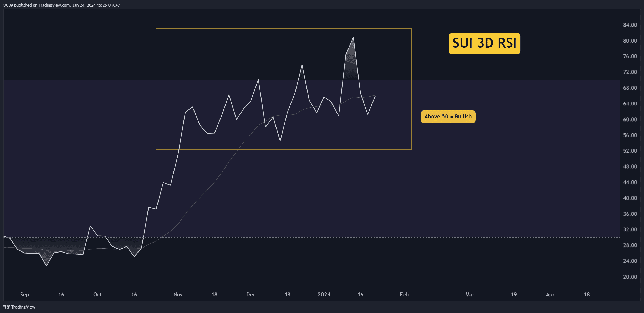Click the 44.00 value on the price scale
644x313 pixels.
click(630, 182)
